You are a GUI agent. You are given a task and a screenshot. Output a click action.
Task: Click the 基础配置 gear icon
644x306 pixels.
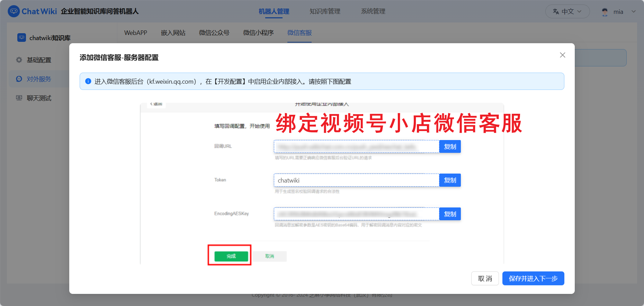pyautogui.click(x=19, y=60)
